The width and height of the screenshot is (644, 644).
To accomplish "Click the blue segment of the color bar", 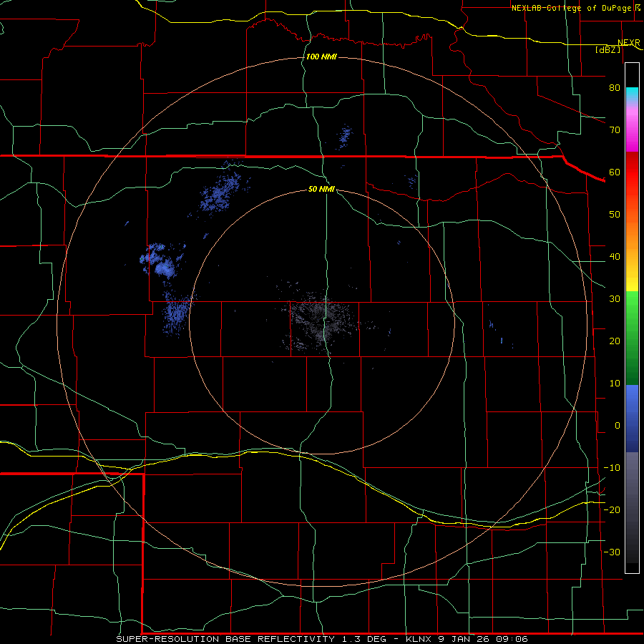I will point(632,419).
